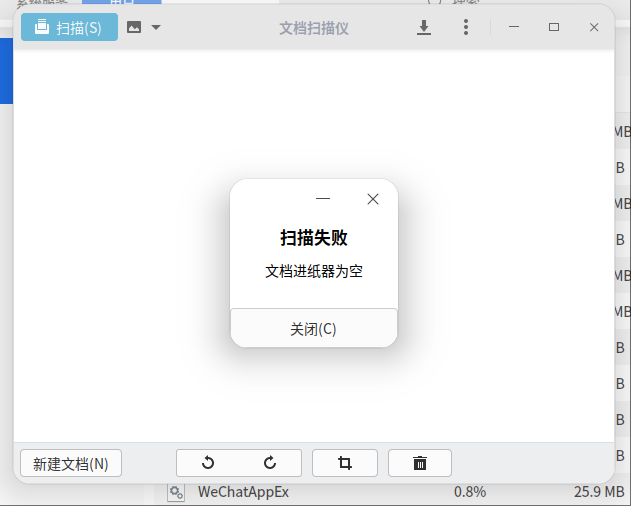Click the 25.9 MB memory value
The width and height of the screenshot is (631, 506).
pos(599,492)
